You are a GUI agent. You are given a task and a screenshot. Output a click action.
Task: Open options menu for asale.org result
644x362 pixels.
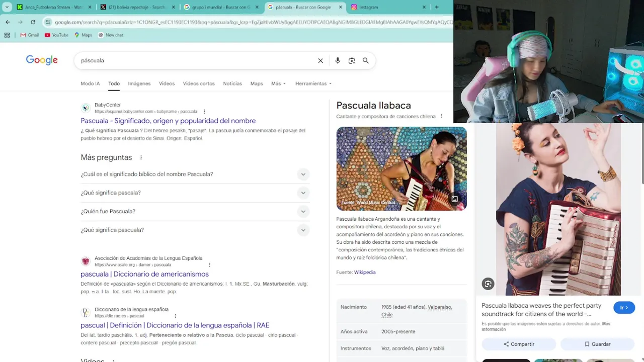[x=209, y=265]
